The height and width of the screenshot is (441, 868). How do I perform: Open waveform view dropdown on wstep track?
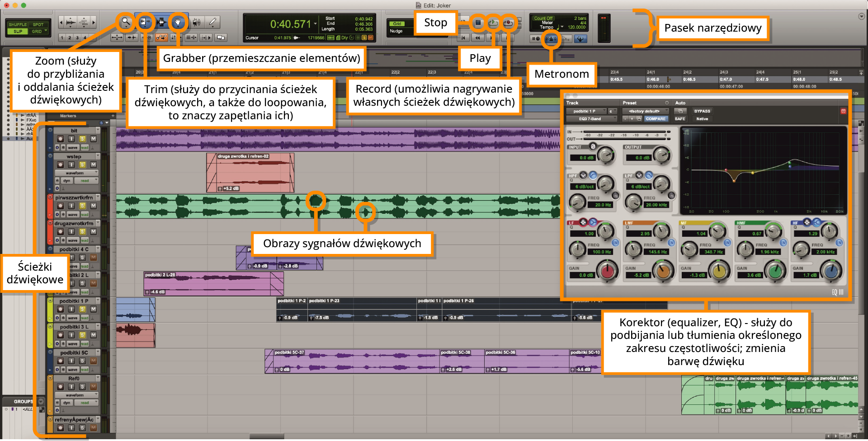76,173
